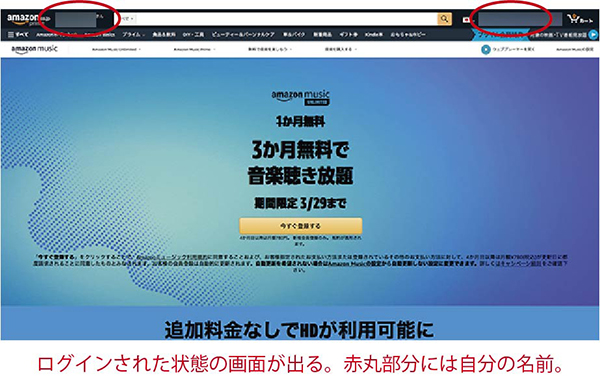Screen dimensions: 600x378
Task: Click the Japan flag language selector
Action: pyautogui.click(x=466, y=19)
